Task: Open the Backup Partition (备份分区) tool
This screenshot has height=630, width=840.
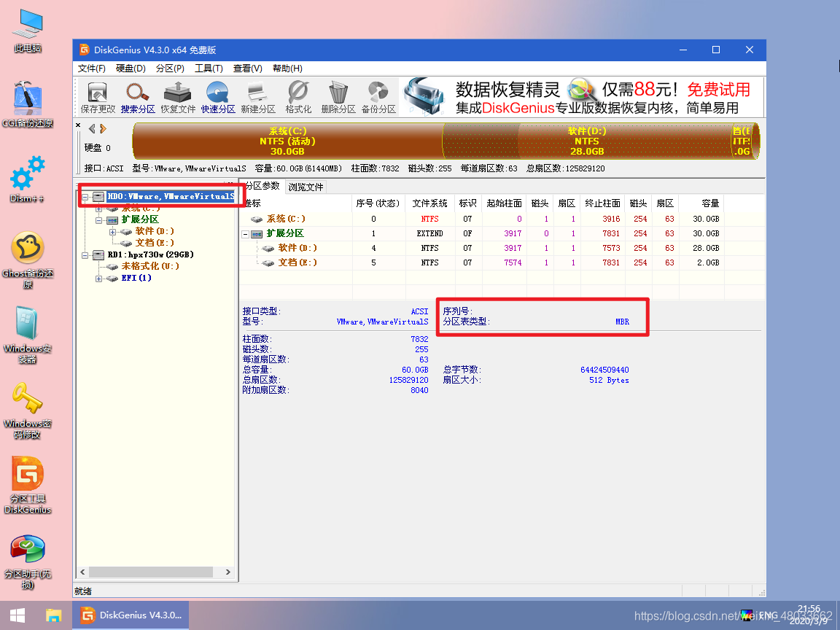Action: 378,97
